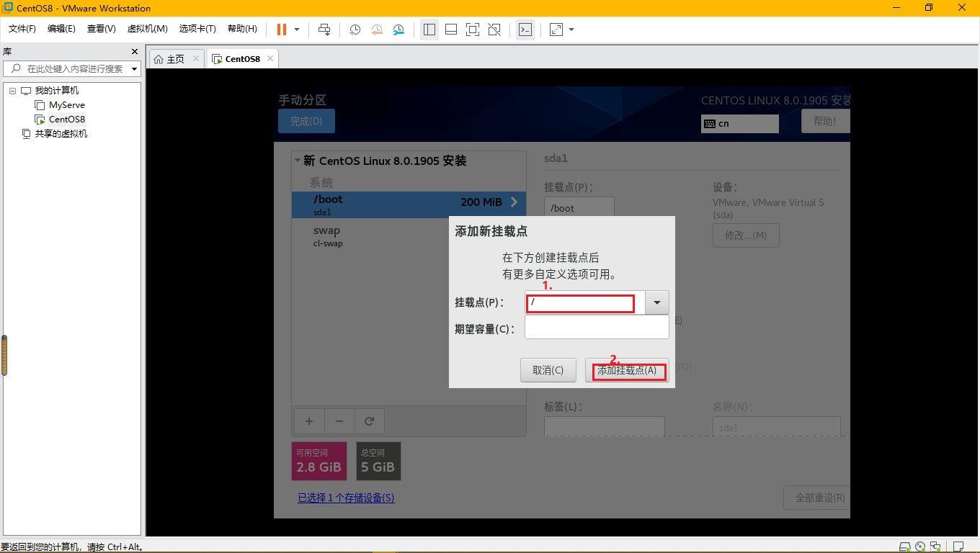Click the 标签(L) input field
Screen dimensions: 980x553
pos(604,426)
